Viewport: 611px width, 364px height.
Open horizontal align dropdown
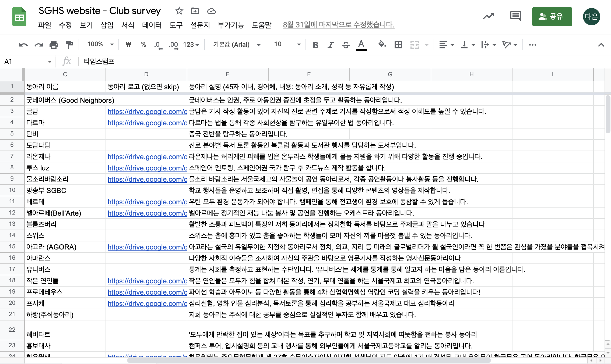tap(446, 45)
